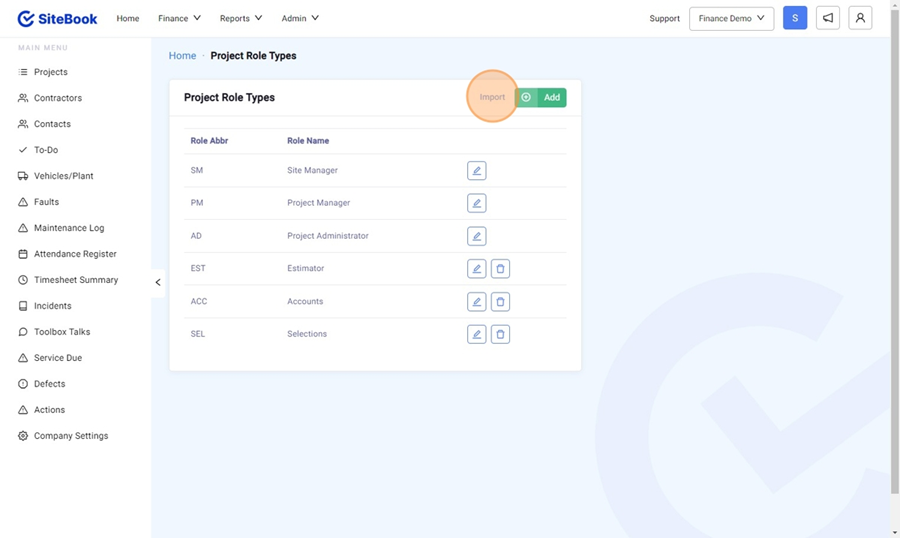
Task: Collapse the sidebar with arrow
Action: tap(158, 282)
